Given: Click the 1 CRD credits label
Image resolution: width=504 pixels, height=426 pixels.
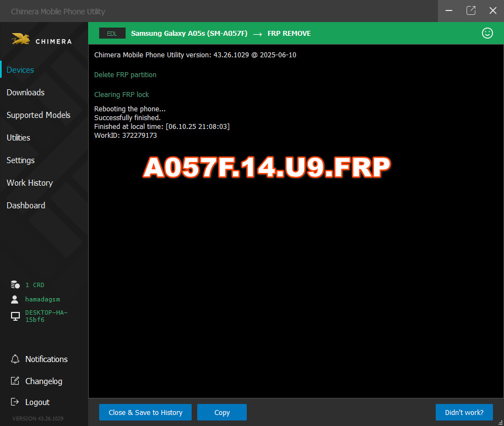Looking at the screenshot, I should coord(35,285).
